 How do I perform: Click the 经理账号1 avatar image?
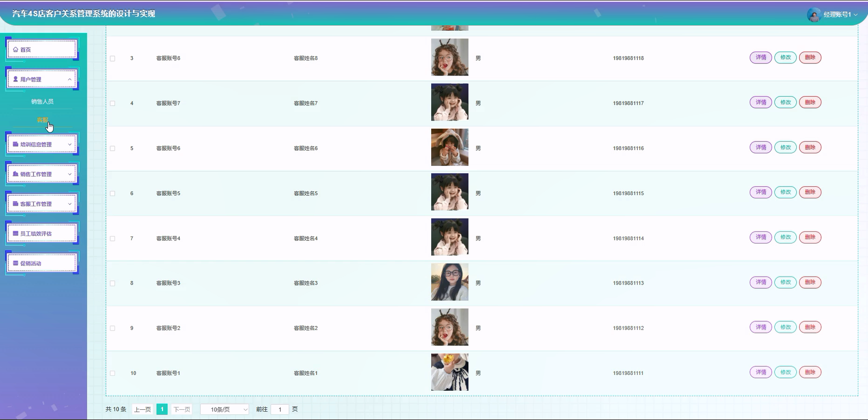pos(814,14)
